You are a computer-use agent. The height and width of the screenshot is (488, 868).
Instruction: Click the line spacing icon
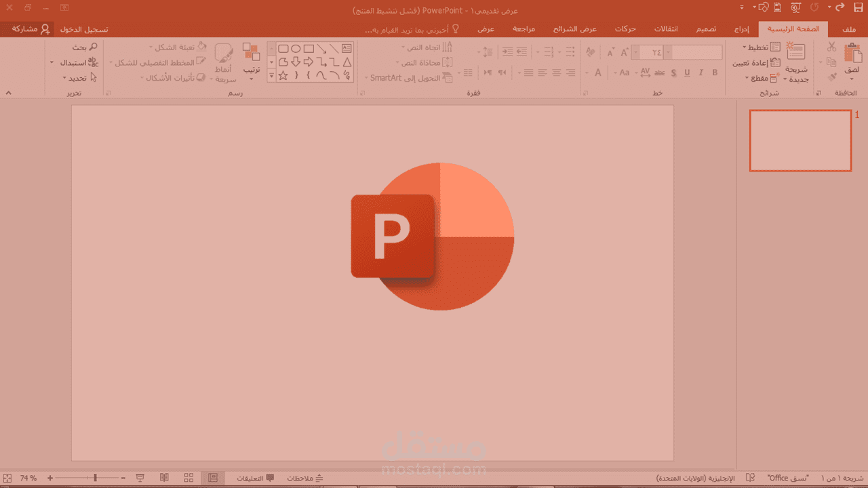(x=487, y=52)
